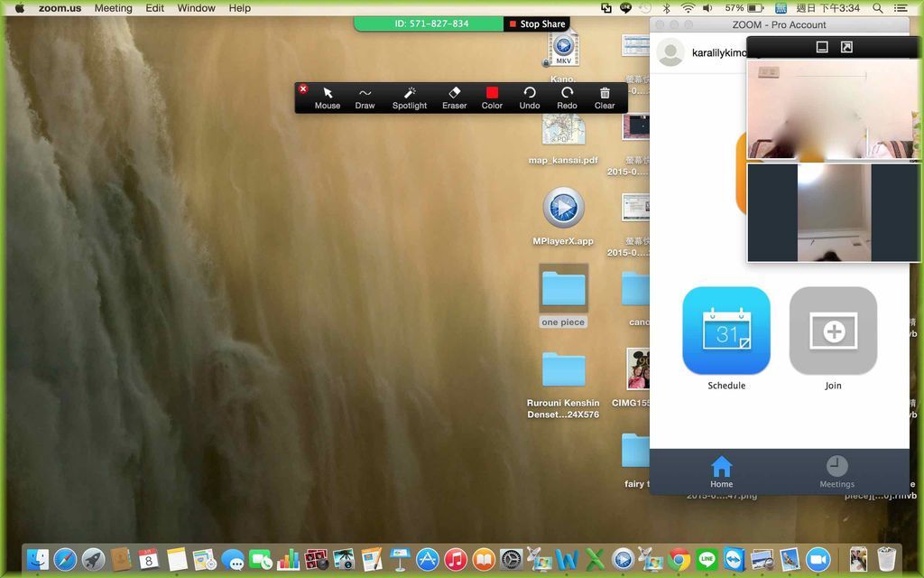Click the karalilykimo account name
Screen dimensions: 924x578
click(719, 53)
